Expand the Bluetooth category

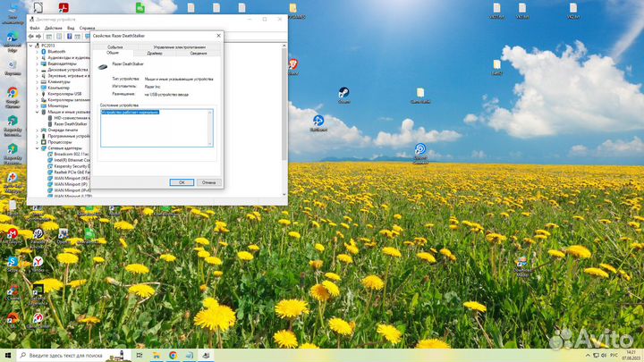(38, 52)
